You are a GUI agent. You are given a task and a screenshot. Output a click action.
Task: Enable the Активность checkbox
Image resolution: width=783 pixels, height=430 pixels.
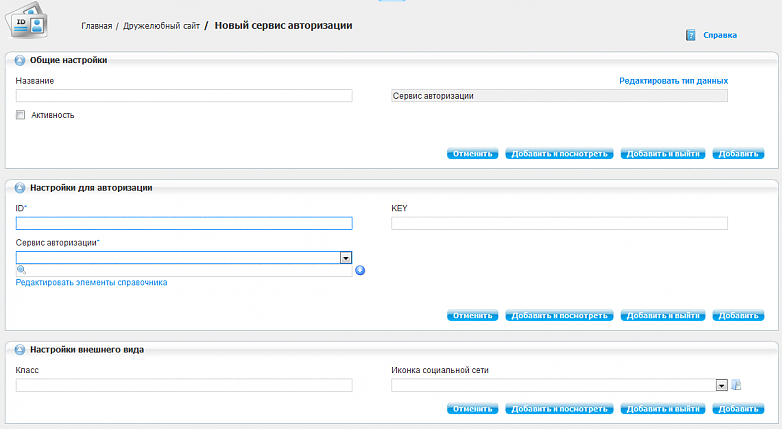[20, 115]
